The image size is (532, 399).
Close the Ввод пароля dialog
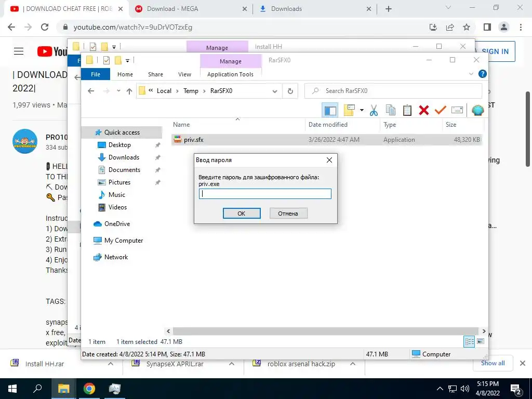(x=329, y=160)
